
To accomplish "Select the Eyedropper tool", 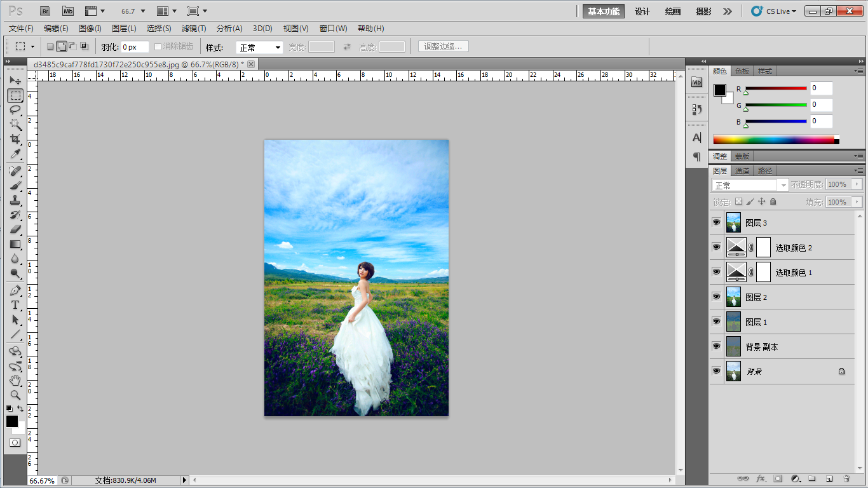I will [15, 154].
